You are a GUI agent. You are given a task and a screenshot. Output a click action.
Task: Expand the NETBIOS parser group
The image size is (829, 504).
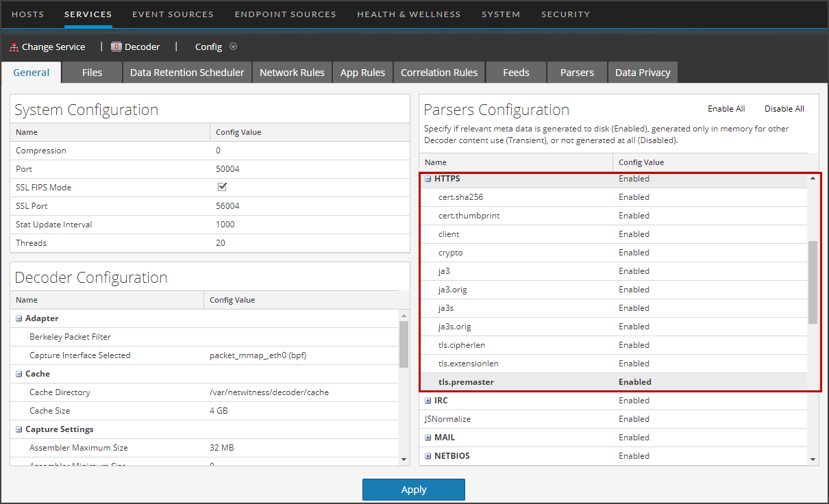click(428, 455)
